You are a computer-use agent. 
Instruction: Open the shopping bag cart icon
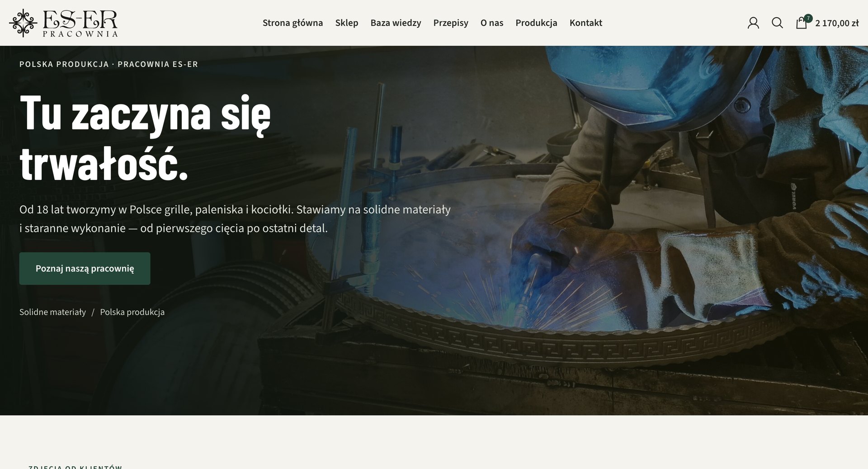tap(802, 23)
